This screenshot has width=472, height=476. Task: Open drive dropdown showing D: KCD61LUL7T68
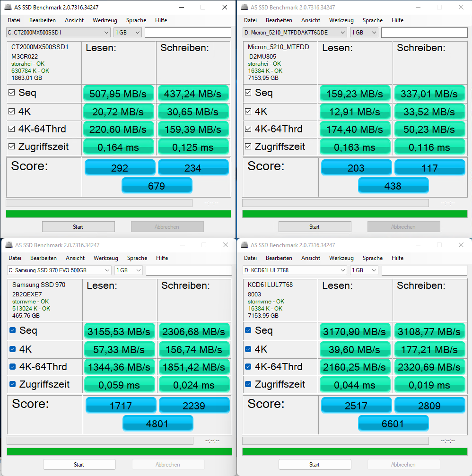pyautogui.click(x=295, y=270)
